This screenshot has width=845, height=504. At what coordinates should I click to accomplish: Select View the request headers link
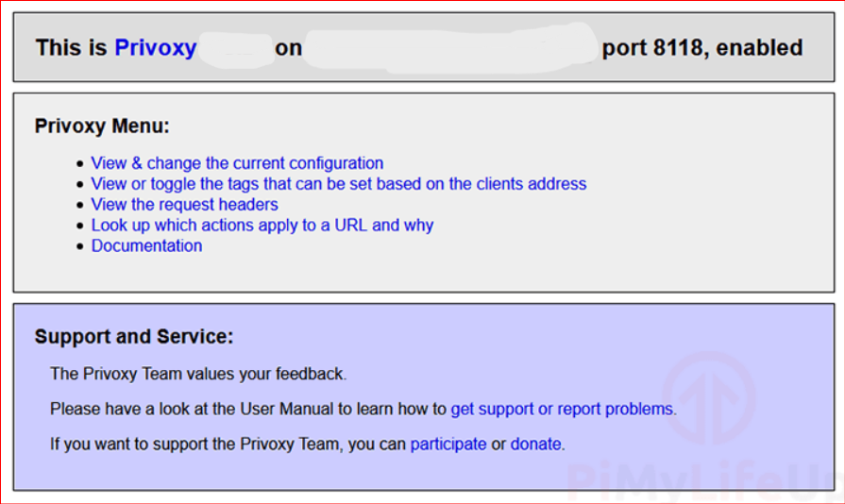(x=184, y=205)
